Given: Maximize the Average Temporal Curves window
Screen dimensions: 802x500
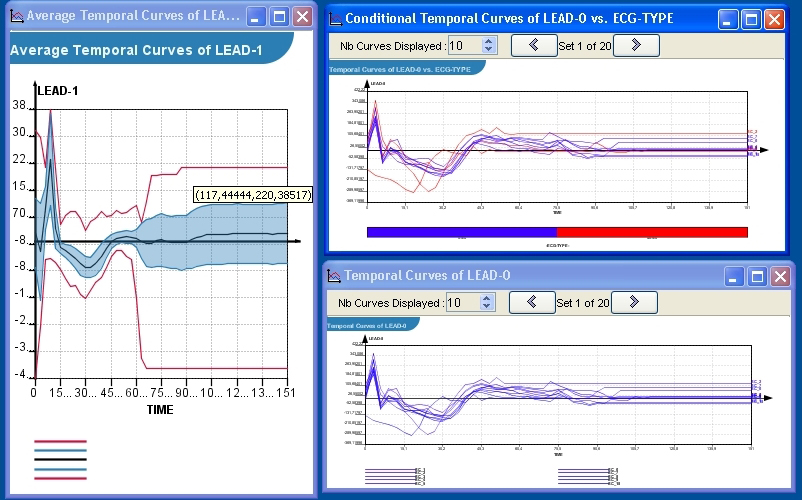Looking at the screenshot, I should click(279, 17).
